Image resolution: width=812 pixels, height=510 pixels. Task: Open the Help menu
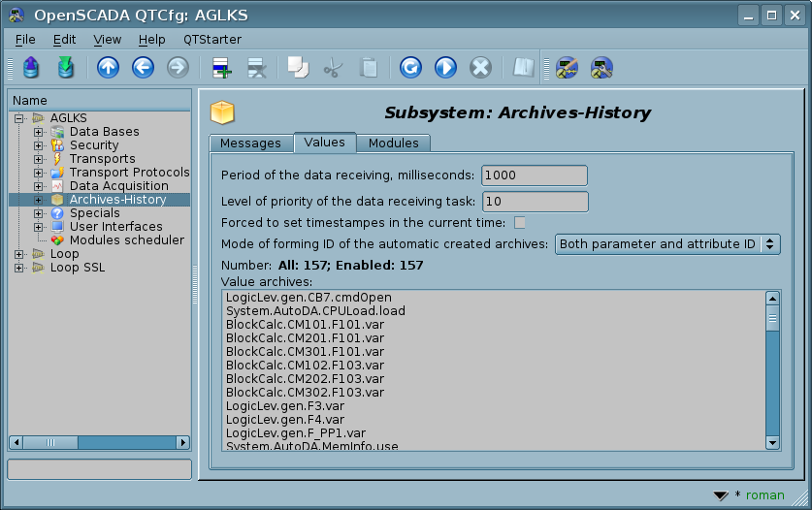click(151, 40)
